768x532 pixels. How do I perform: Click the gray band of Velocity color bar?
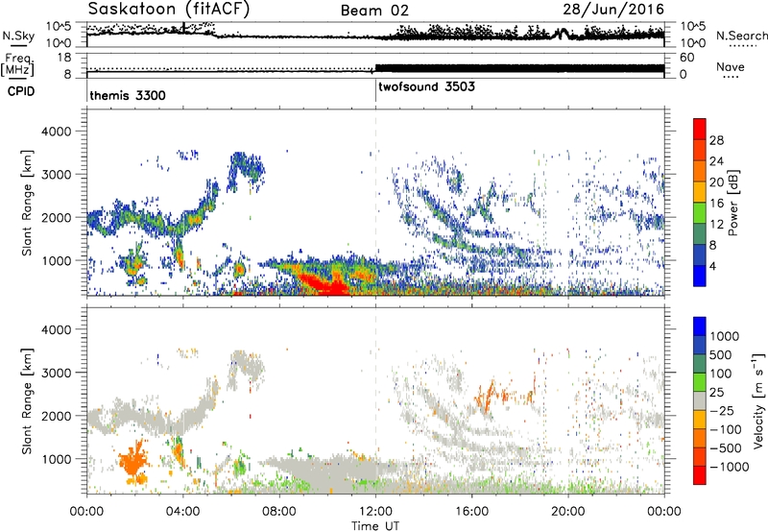700,400
